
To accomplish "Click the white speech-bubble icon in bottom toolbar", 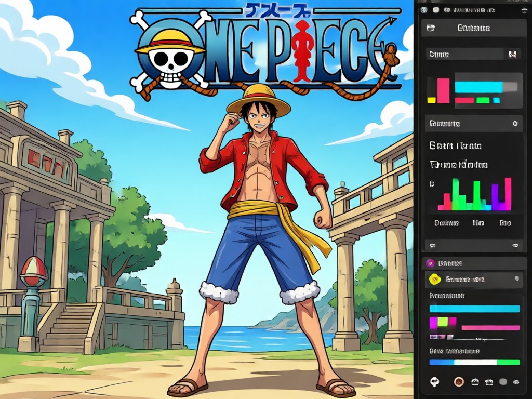I will pos(435,382).
